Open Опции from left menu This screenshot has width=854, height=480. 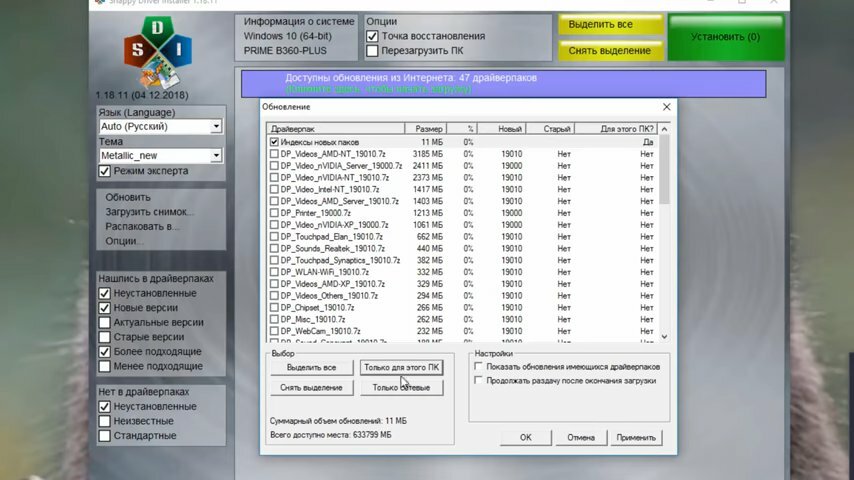[x=124, y=241]
